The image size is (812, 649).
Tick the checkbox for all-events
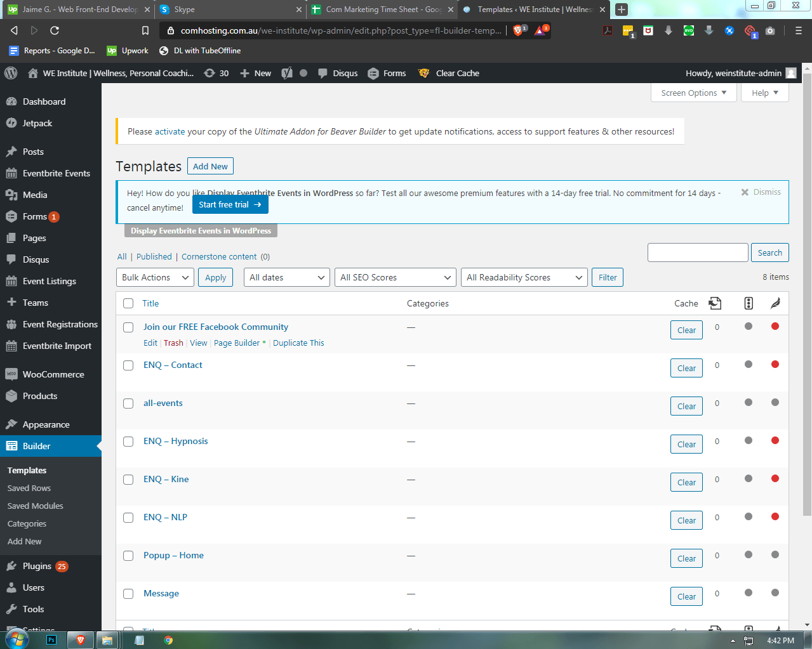(x=128, y=403)
